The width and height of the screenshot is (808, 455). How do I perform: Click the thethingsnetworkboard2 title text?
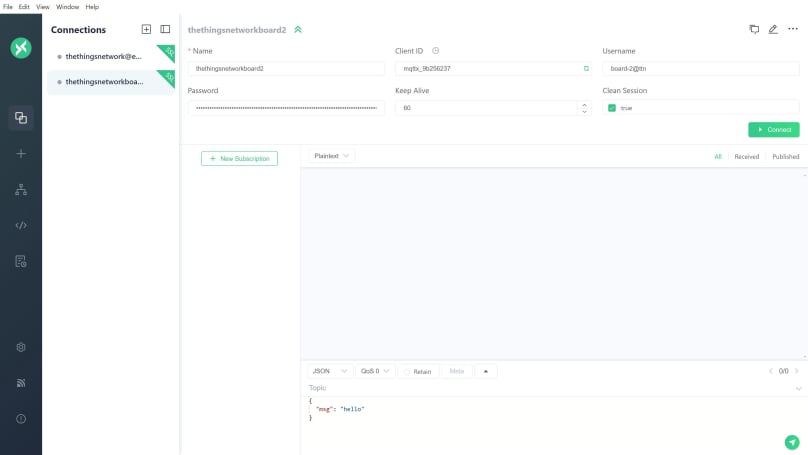[x=237, y=30]
